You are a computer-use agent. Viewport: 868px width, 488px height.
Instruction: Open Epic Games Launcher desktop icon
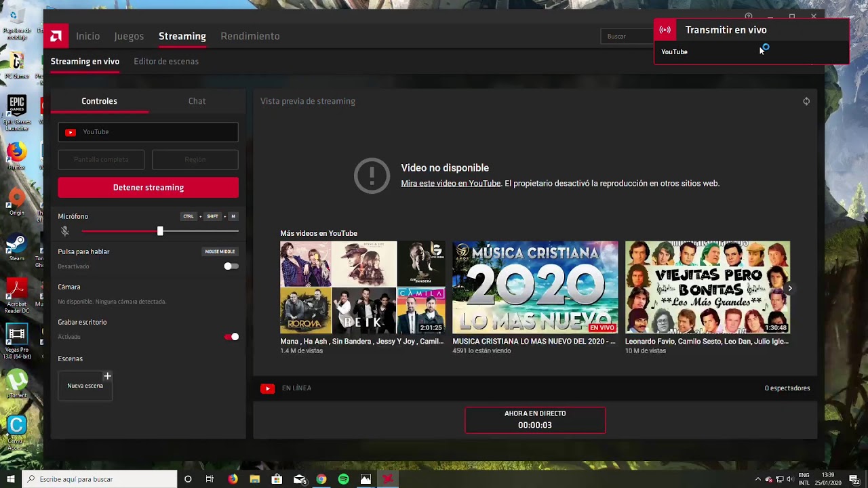click(17, 113)
